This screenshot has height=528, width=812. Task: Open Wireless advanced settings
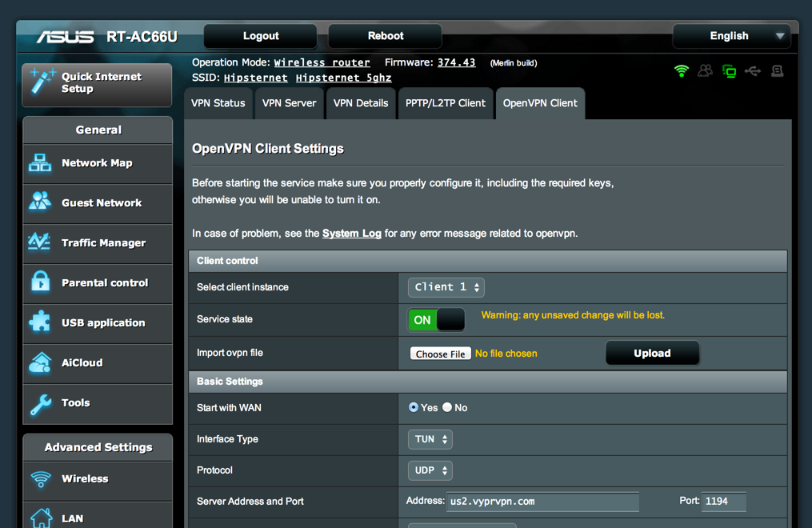point(98,480)
